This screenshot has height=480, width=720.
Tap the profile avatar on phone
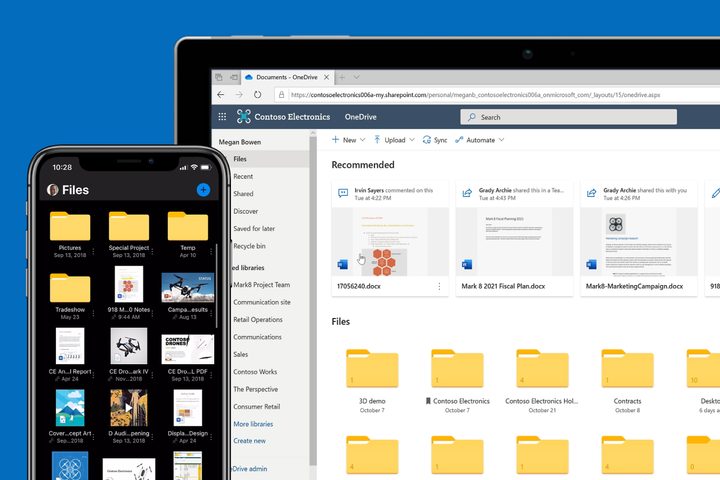click(53, 189)
